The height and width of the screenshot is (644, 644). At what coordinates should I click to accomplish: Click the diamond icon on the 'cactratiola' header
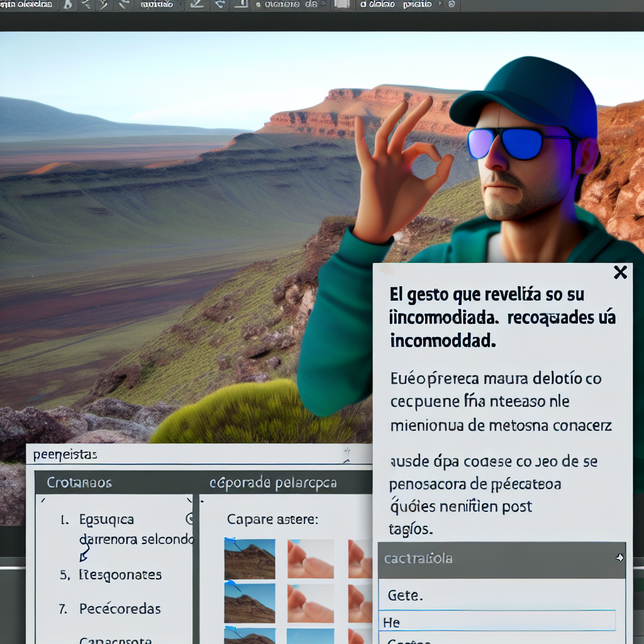[x=619, y=558]
